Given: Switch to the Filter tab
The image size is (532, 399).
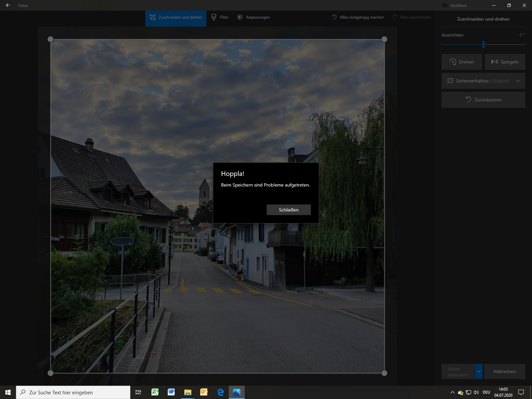Looking at the screenshot, I should (x=220, y=17).
